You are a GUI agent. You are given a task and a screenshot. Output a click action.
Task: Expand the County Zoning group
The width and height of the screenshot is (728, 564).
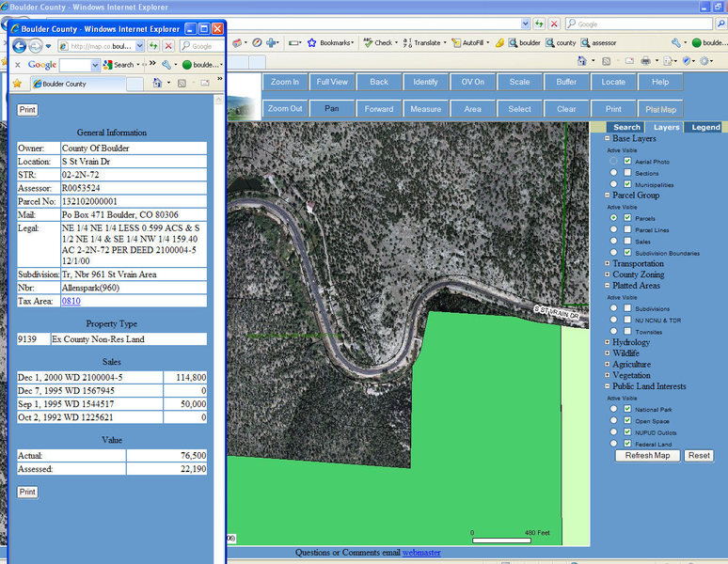tap(608, 274)
